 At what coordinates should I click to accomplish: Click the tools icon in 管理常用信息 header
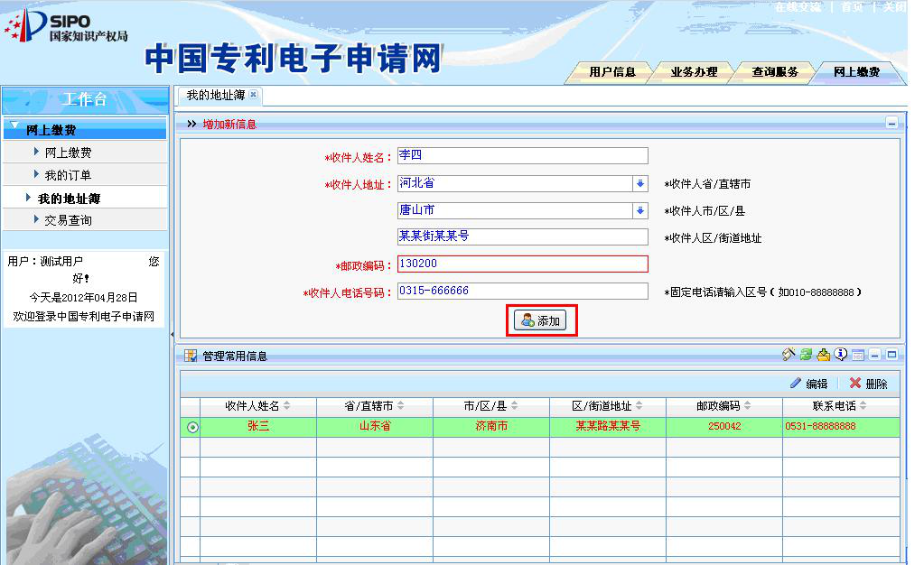[x=789, y=356]
